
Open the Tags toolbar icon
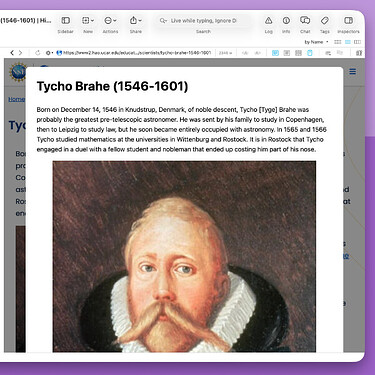click(324, 21)
